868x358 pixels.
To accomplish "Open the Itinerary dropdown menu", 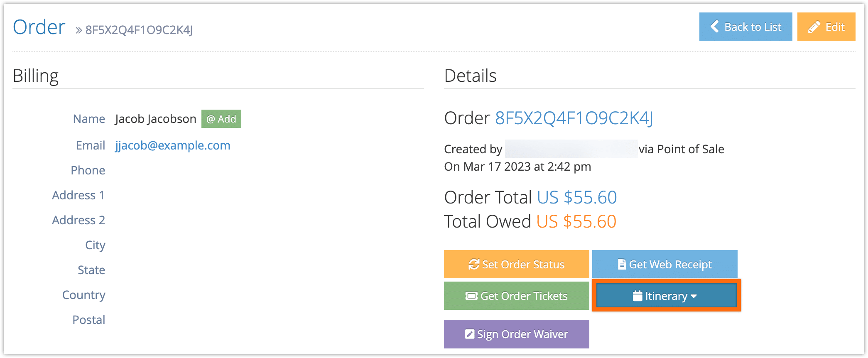I will pos(667,296).
